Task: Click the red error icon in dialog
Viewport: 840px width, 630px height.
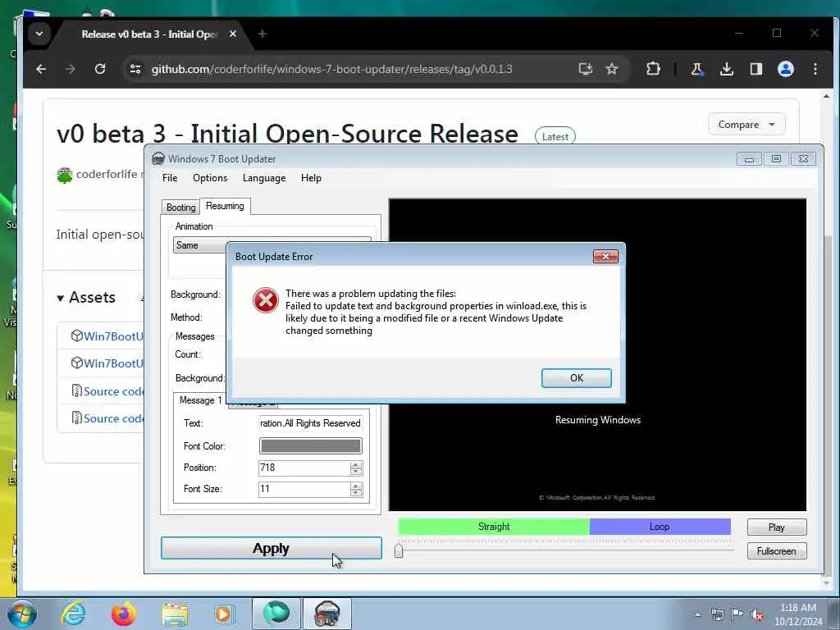Action: point(266,300)
